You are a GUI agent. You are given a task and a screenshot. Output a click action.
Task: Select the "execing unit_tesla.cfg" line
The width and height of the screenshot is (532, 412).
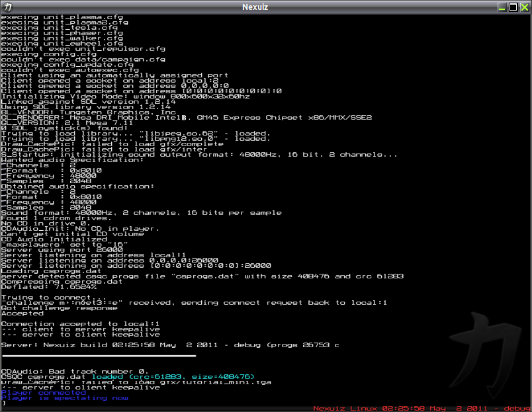[x=60, y=28]
